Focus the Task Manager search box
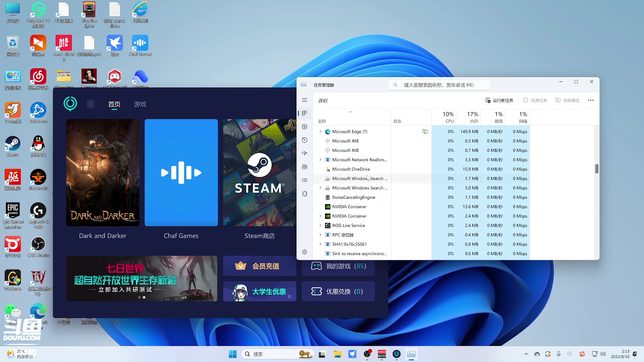 coord(439,85)
